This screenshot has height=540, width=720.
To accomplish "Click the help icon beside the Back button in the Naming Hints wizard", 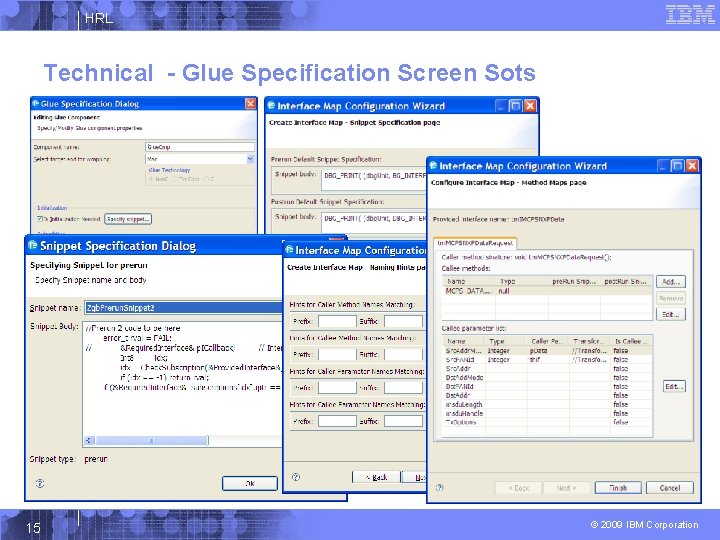I will tap(296, 477).
